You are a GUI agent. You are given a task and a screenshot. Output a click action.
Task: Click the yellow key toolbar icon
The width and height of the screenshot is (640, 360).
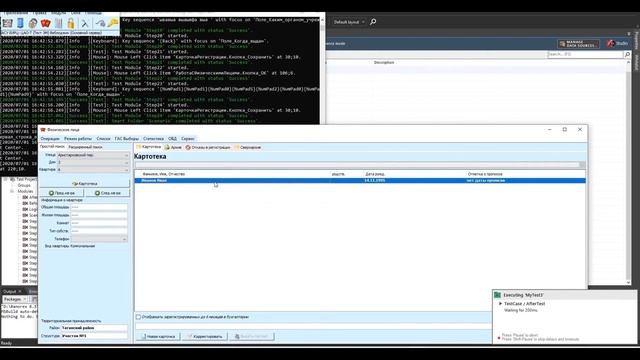click(113, 23)
